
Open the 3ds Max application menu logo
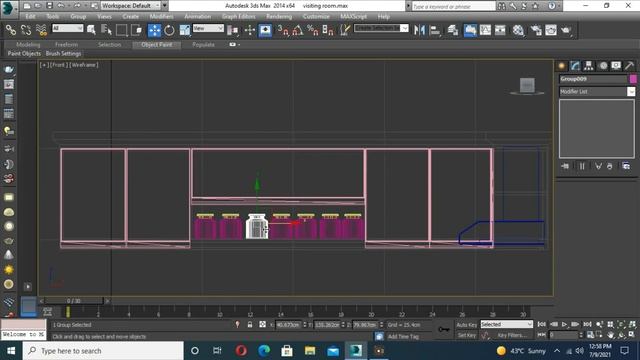(8, 9)
